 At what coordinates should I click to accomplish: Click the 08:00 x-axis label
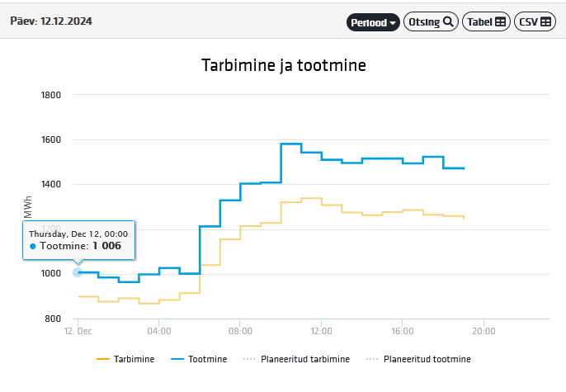click(x=240, y=331)
